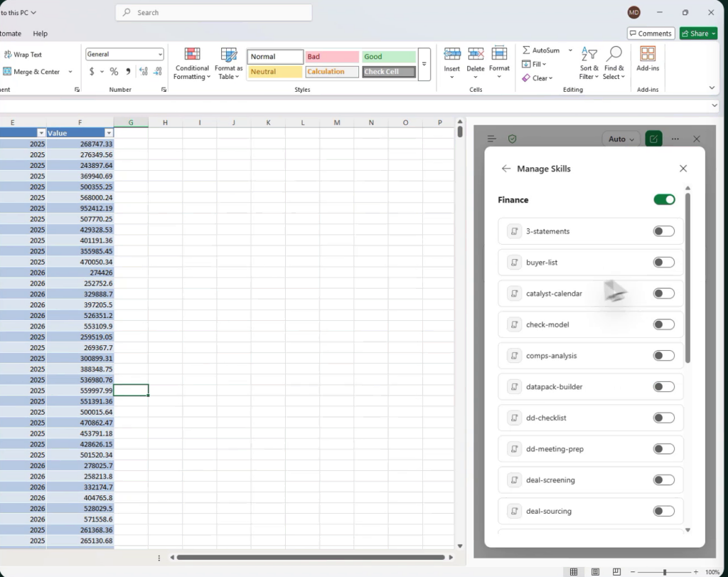Turn off the Finance skills toggle

[x=665, y=200]
